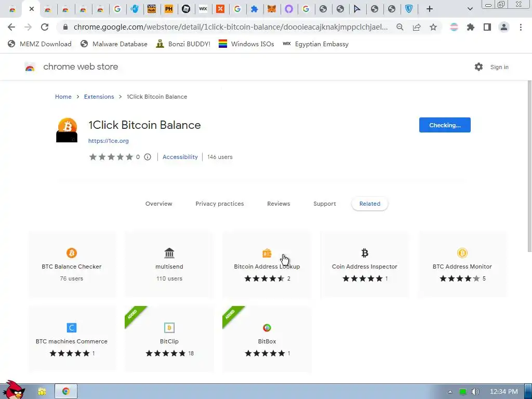Open a new browser tab
Screen dimensions: 532x399
point(430,9)
